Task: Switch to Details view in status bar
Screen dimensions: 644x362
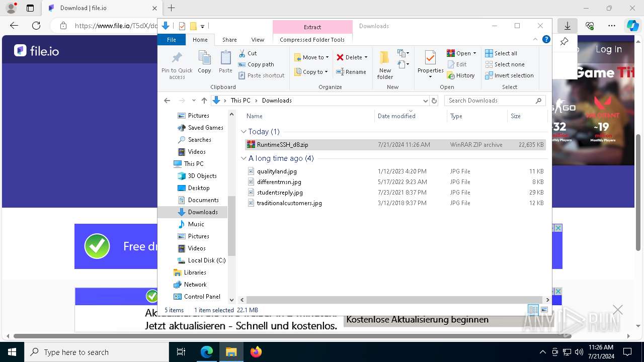Action: click(533, 310)
